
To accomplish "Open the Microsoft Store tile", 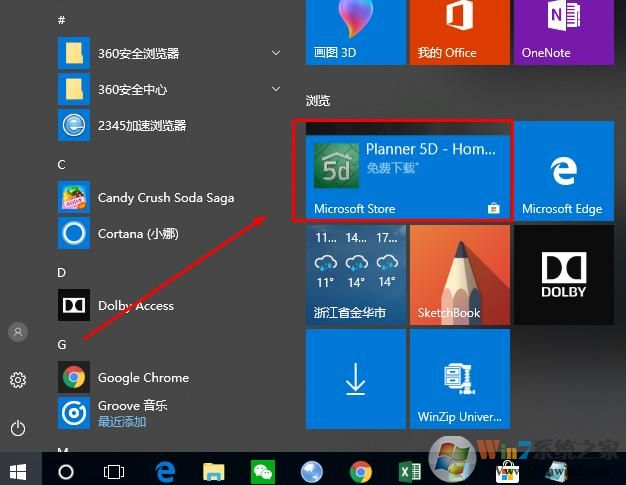I will click(408, 172).
